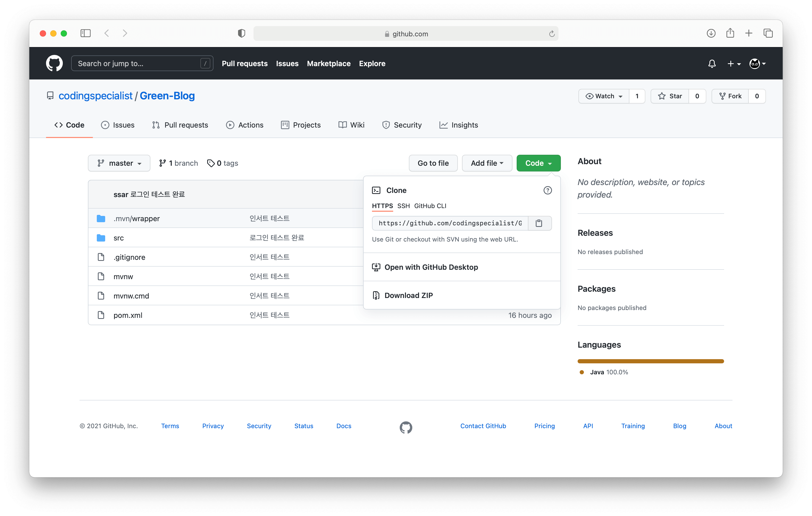Screen dimensions: 812x516
Task: Open the master branch selector
Action: click(x=119, y=163)
